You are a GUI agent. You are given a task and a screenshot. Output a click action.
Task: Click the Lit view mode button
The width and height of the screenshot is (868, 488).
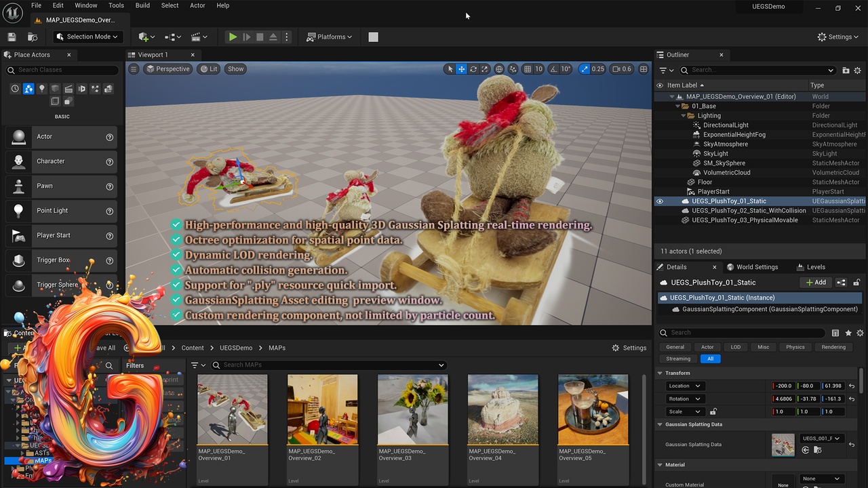208,69
